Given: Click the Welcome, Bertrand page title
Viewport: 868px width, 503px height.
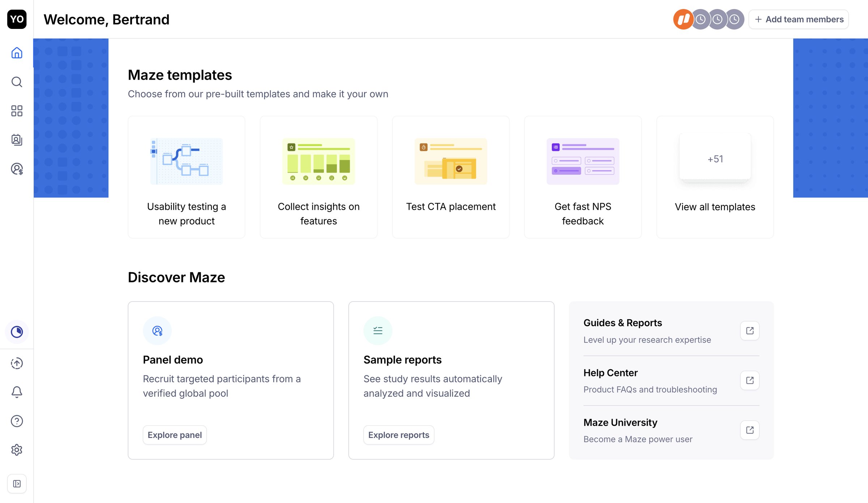Looking at the screenshot, I should [107, 19].
